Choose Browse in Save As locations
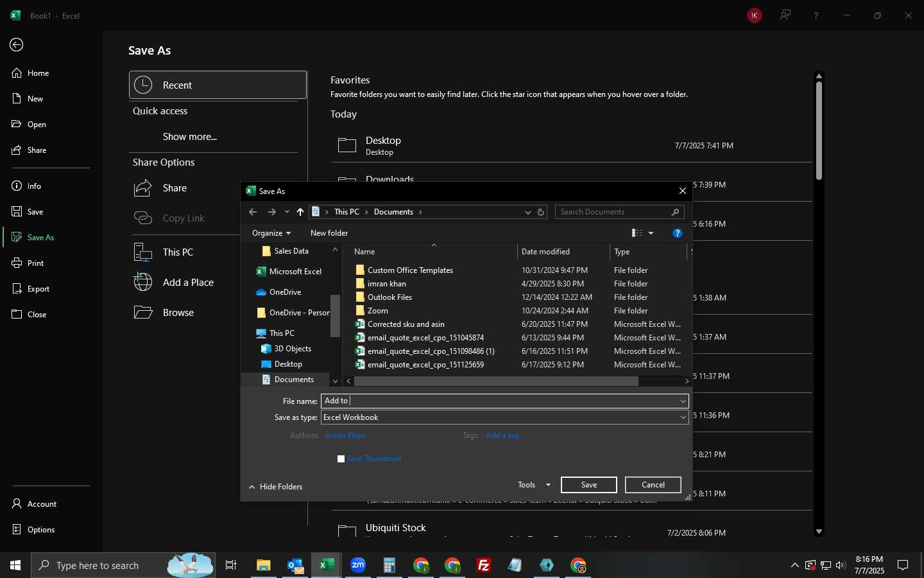This screenshot has width=924, height=578. 178,313
